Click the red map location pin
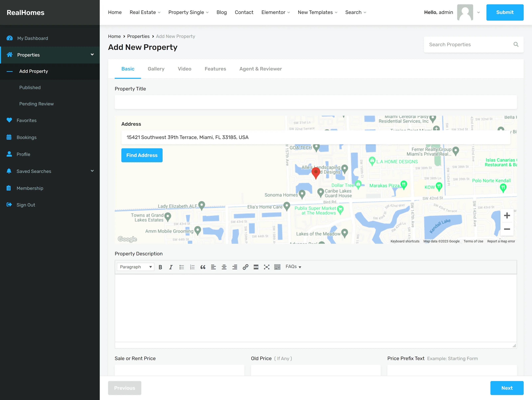Screen dimensions: 532x400 point(316,173)
